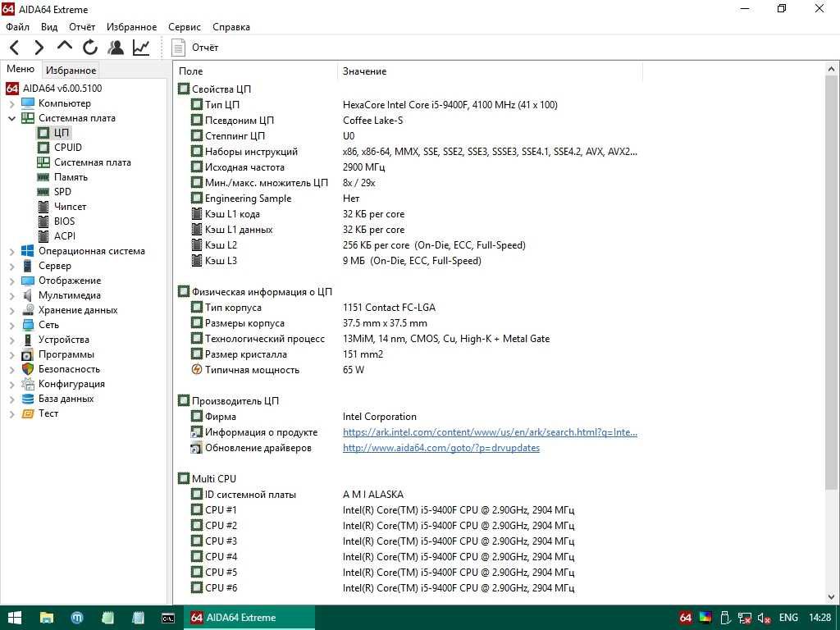Click the Конфигурация gear icon
Viewport: 840px width, 630px height.
28,384
